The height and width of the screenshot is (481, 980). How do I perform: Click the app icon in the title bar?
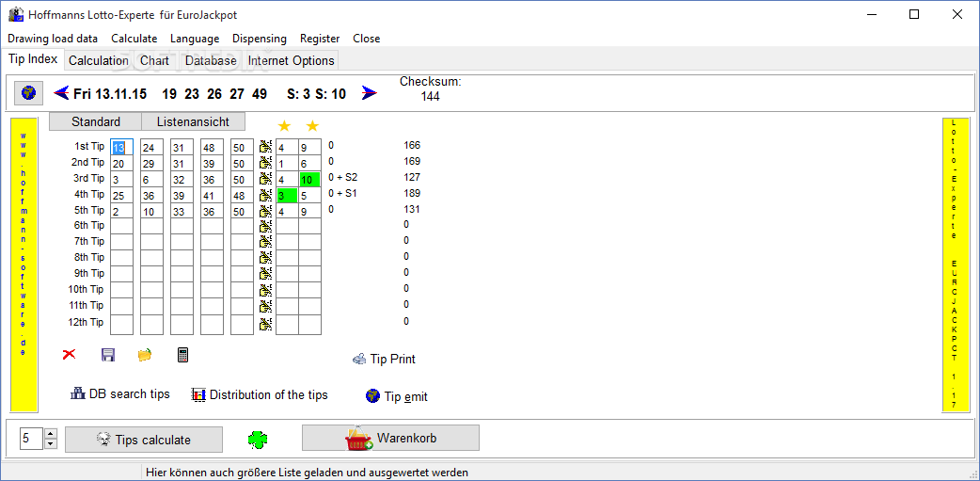click(x=16, y=14)
